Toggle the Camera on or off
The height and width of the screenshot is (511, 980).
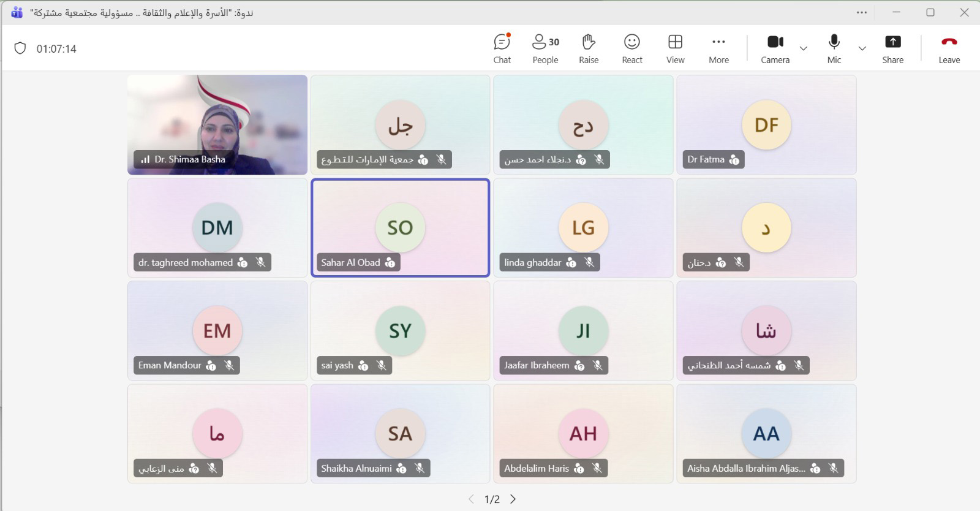pyautogui.click(x=775, y=48)
